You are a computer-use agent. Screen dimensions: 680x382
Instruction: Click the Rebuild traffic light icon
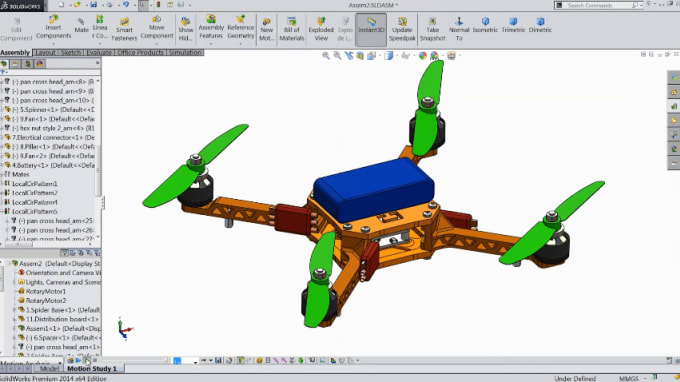158,5
